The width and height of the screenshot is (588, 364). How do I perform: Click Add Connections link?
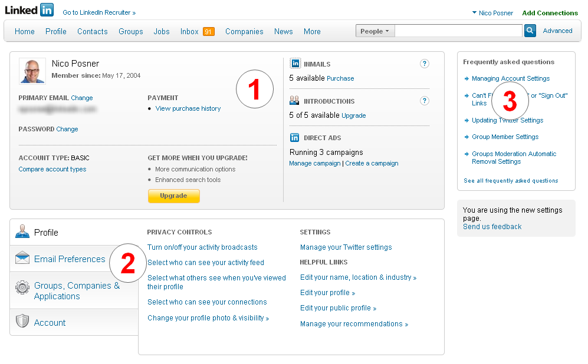pyautogui.click(x=550, y=13)
